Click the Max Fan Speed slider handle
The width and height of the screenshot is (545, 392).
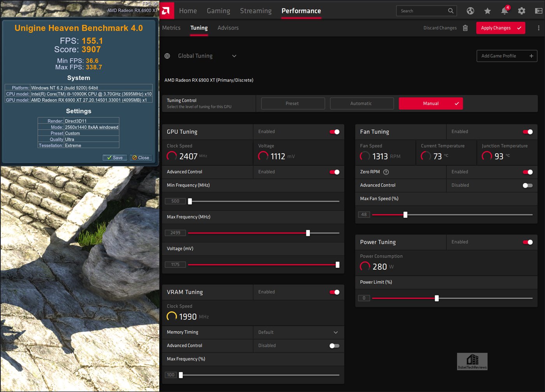click(405, 215)
